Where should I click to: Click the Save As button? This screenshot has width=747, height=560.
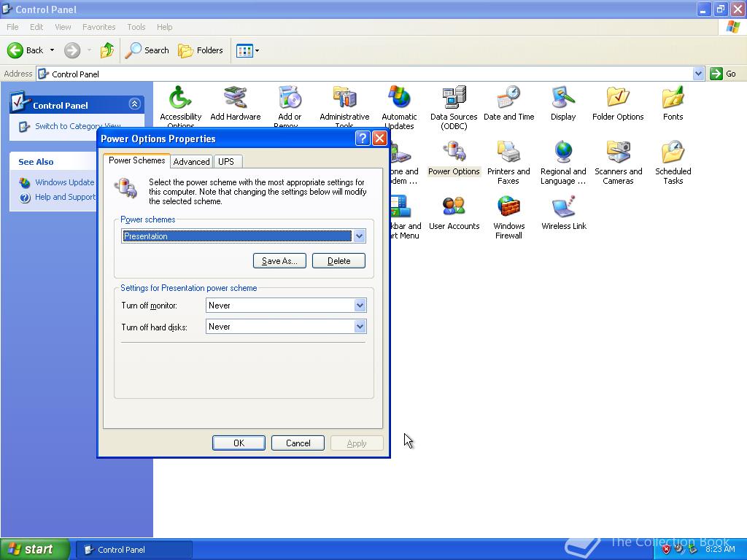(279, 261)
